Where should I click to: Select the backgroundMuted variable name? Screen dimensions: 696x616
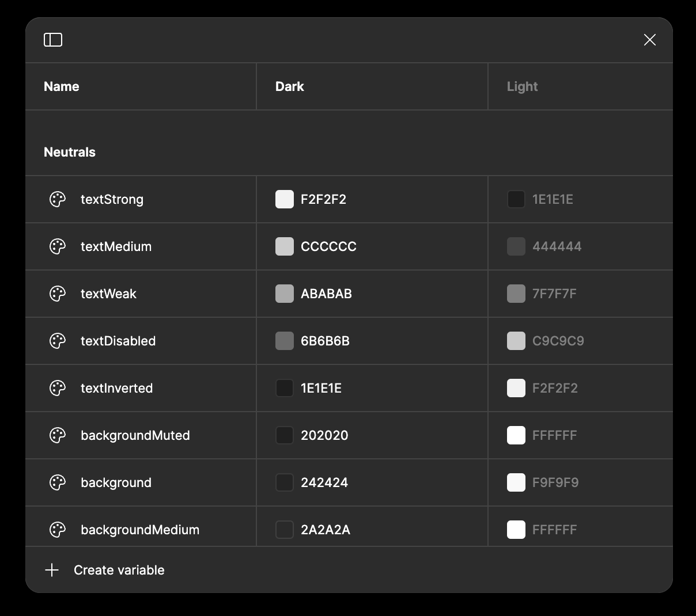point(135,435)
